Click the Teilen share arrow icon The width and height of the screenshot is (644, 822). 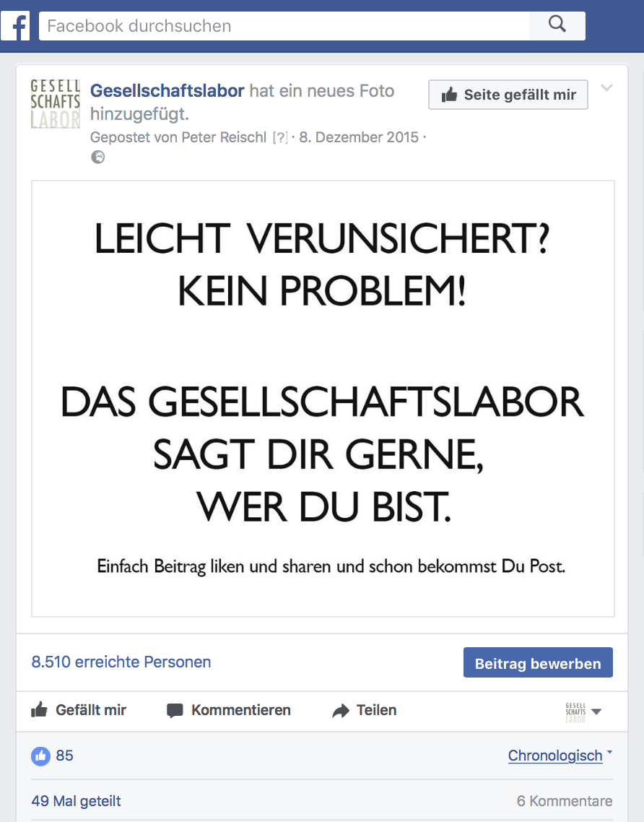[341, 711]
